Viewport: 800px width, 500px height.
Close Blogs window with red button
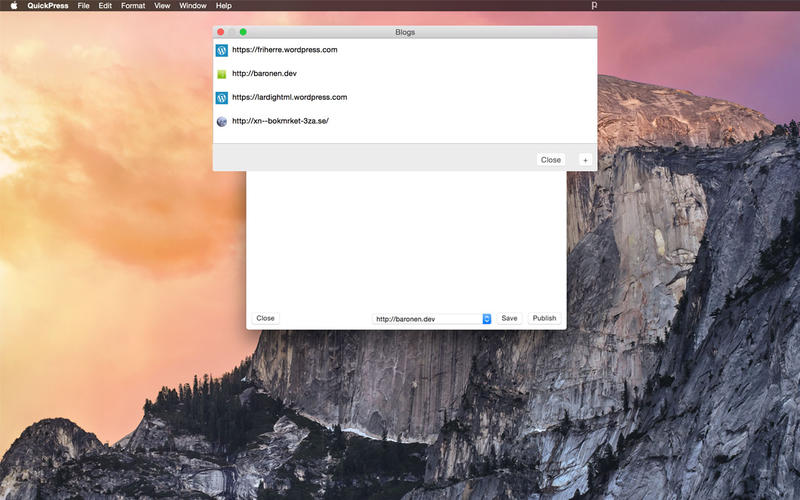pos(220,32)
